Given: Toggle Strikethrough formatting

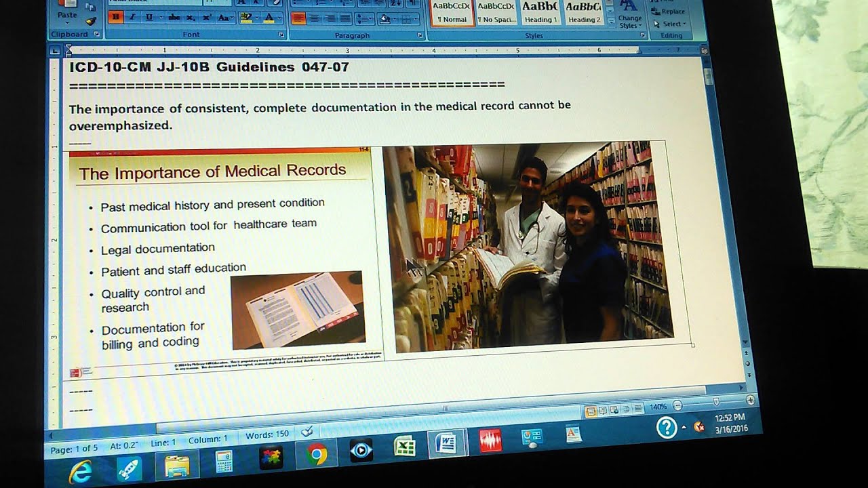Looking at the screenshot, I should coord(174,18).
